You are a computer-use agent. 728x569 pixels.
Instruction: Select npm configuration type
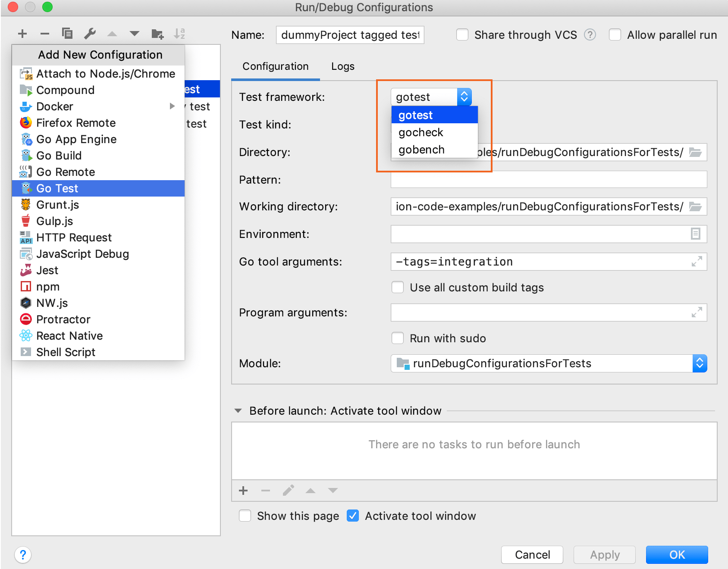pos(98,287)
